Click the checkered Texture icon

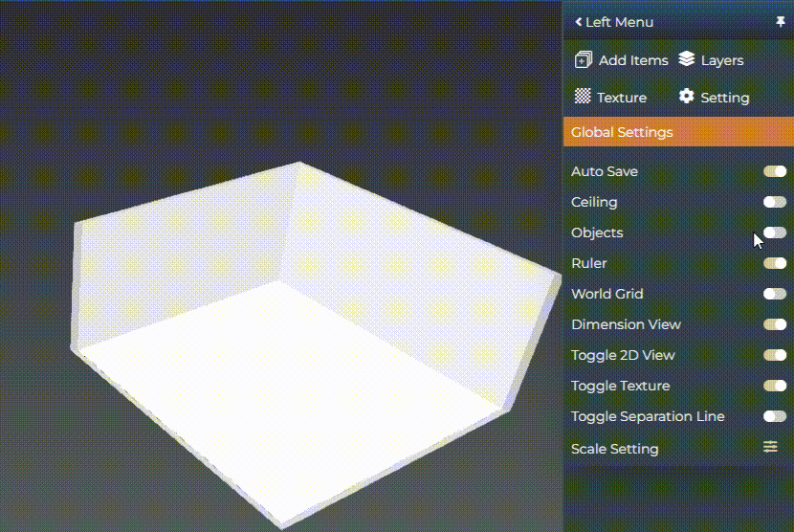(582, 97)
